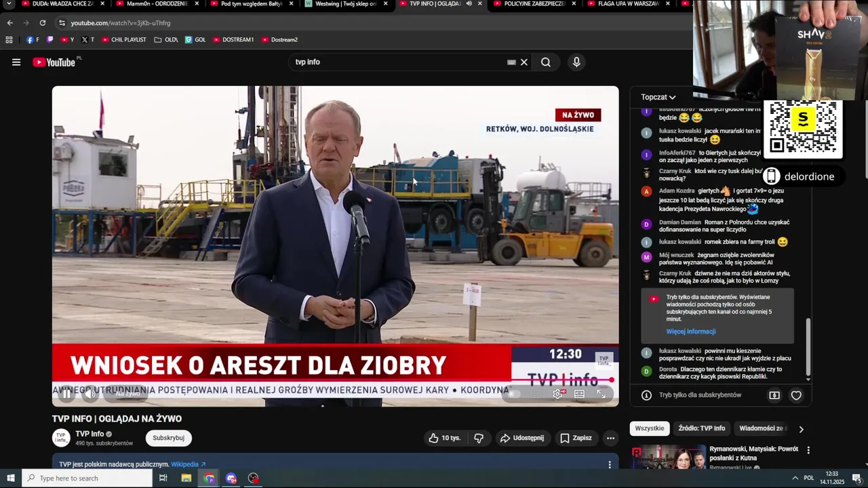Click the Windows taskbar search box

tap(87, 479)
